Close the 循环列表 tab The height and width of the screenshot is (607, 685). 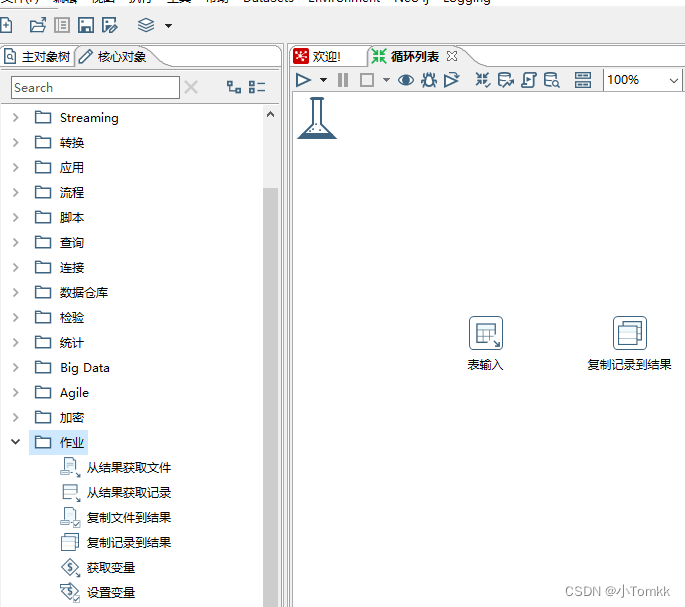point(452,56)
